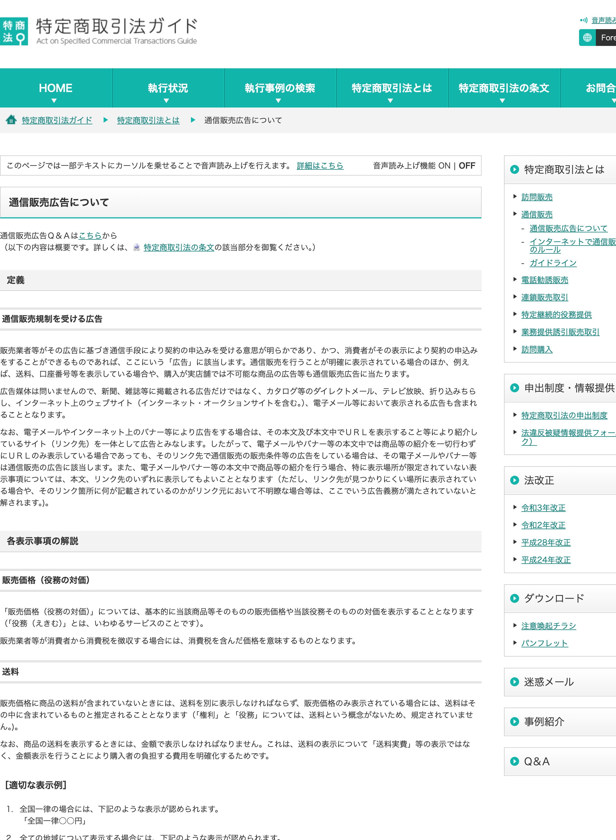This screenshot has height=840, width=616.
Task: Open 平成24年改正 sidebar link
Action: click(x=546, y=560)
